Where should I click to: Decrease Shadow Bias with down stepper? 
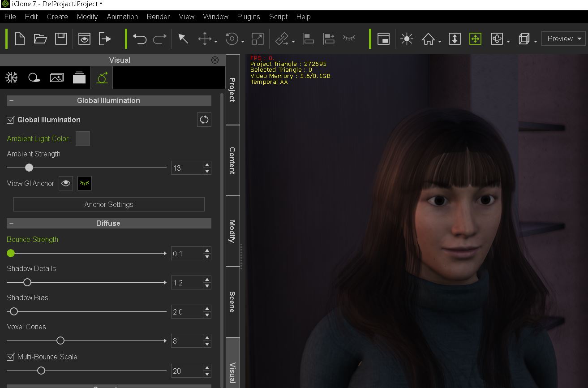coord(207,315)
